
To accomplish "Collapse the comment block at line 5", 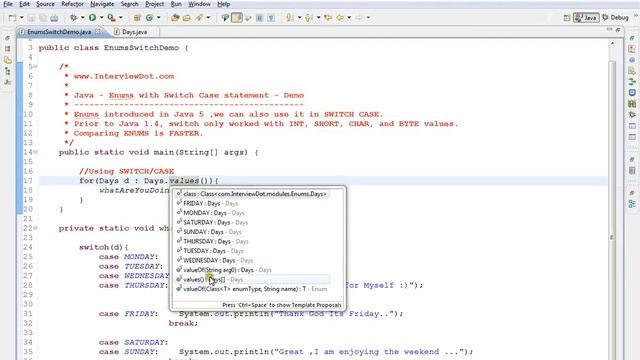I will (x=36, y=66).
